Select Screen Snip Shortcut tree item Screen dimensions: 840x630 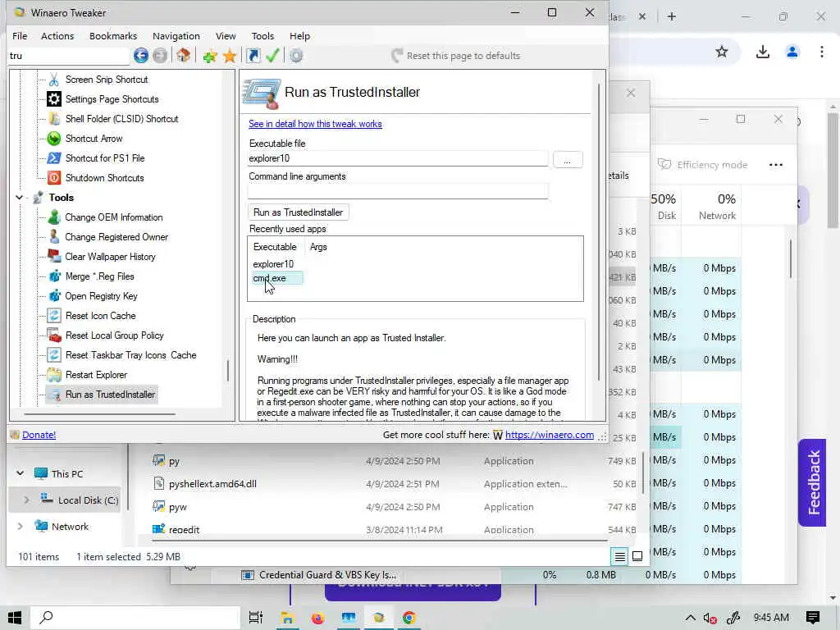pos(106,80)
